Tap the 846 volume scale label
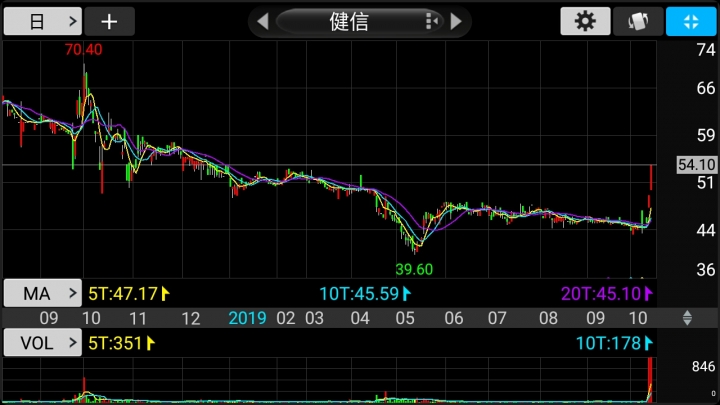The height and width of the screenshot is (405, 720). 703,366
